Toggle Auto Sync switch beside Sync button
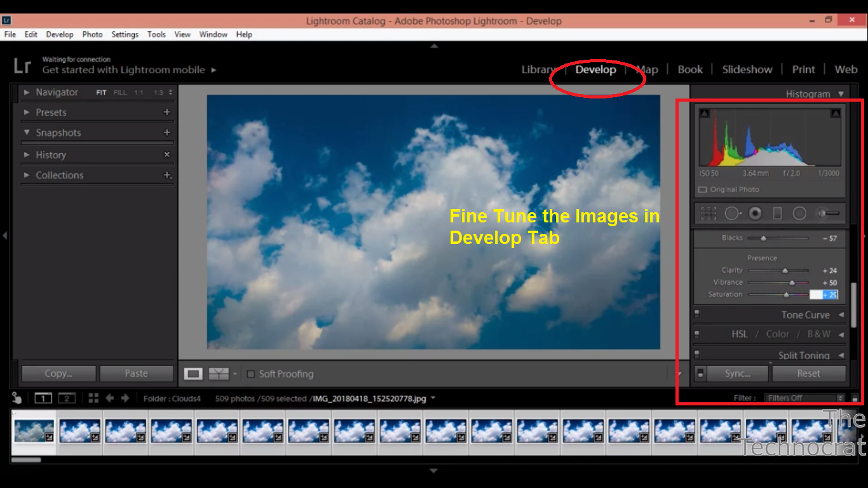Viewport: 868px width, 488px height. point(700,374)
